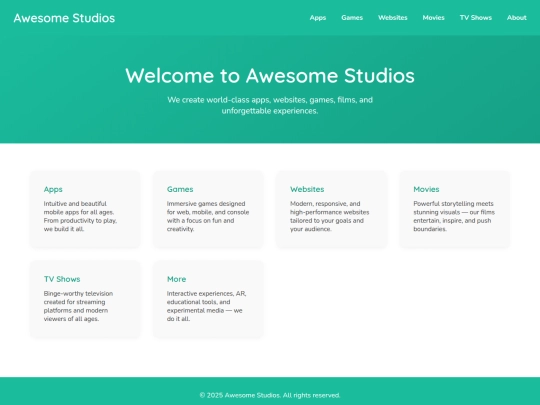Select the Websites navigation link
The width and height of the screenshot is (540, 405).
click(393, 18)
